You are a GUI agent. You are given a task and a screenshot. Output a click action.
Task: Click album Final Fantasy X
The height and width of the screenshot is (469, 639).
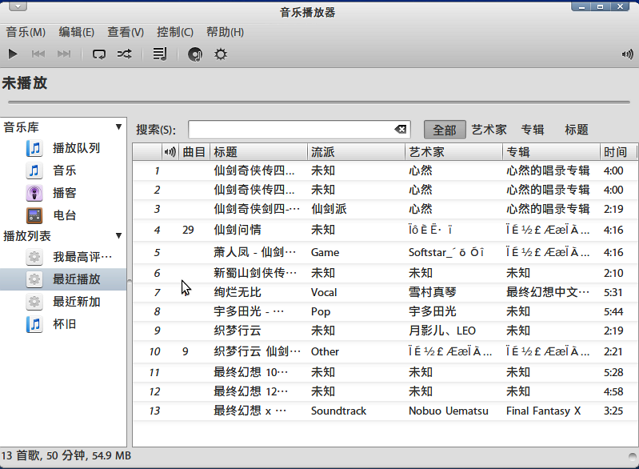coord(543,411)
